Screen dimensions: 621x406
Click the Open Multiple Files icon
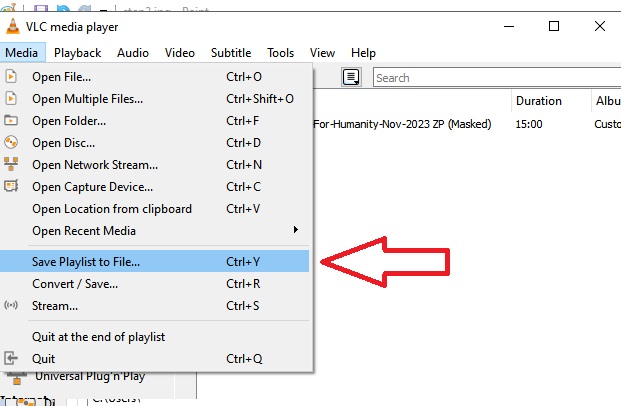pyautogui.click(x=11, y=98)
